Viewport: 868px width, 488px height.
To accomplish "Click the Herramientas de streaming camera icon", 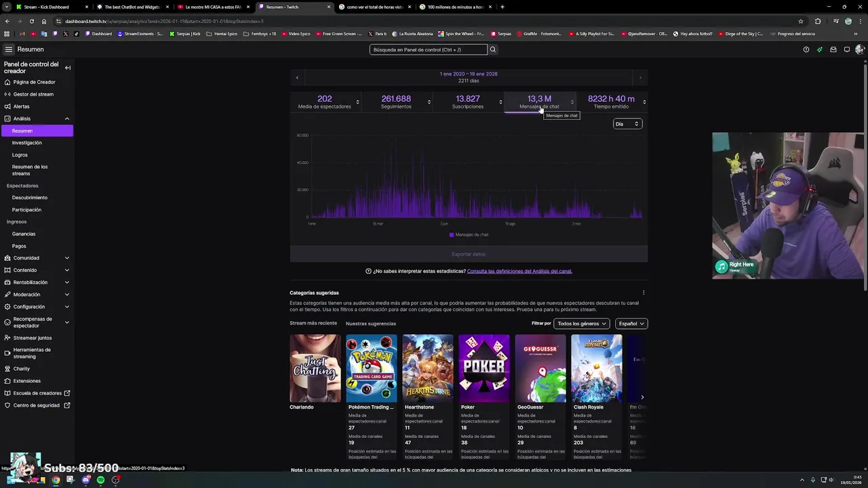I will pos(7,353).
